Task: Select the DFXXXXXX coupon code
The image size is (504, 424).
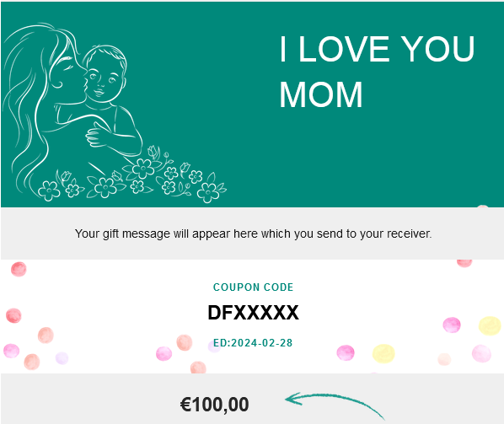Action: pos(254,313)
